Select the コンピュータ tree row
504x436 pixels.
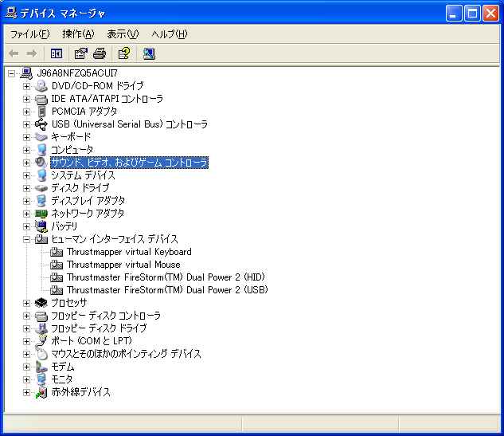[72, 150]
